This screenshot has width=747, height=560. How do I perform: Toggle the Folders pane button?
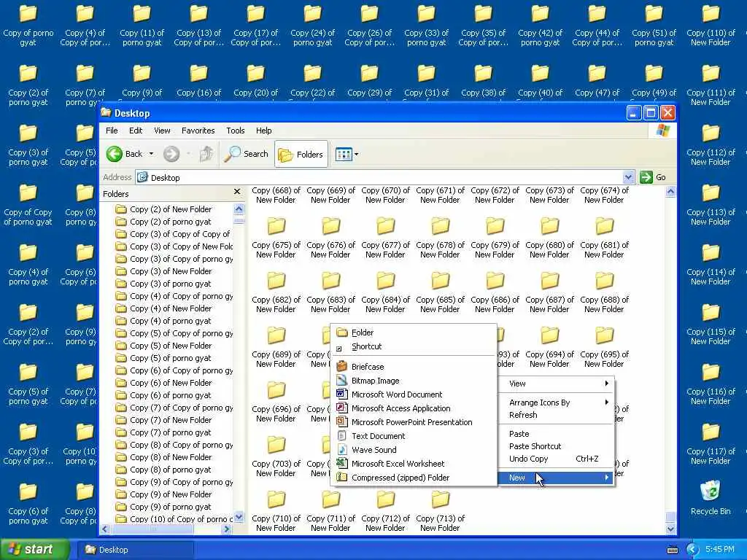point(301,155)
